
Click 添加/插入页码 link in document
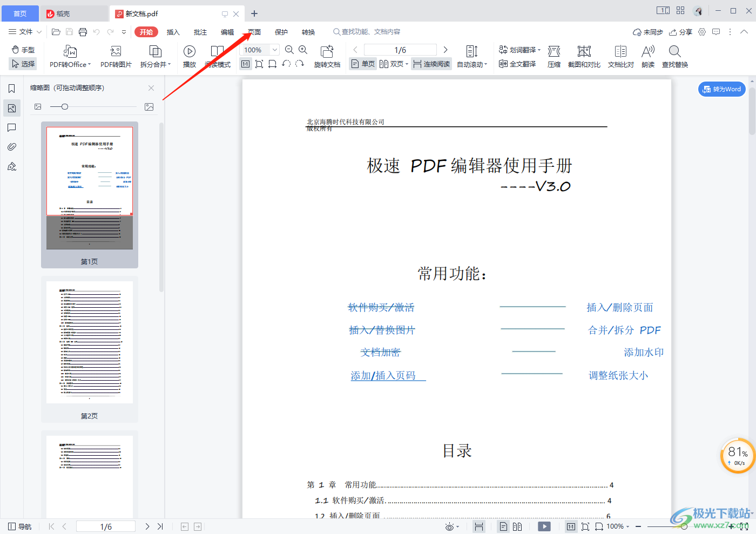(x=383, y=375)
